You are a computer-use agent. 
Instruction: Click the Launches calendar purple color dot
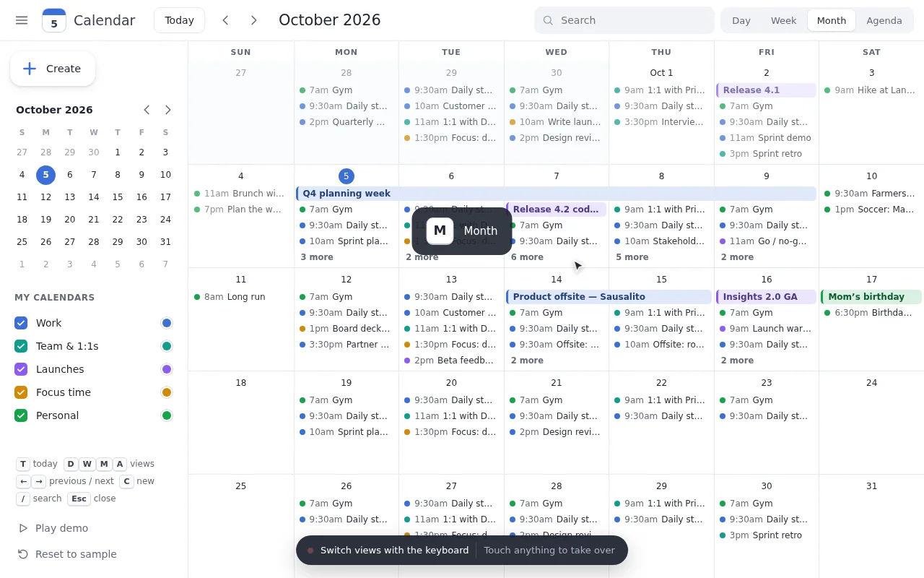167,369
